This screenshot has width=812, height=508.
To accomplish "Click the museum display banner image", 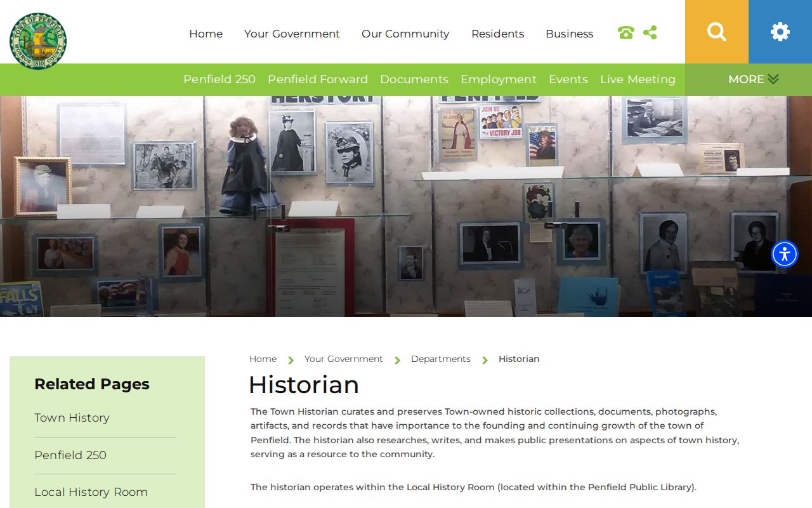I will [x=406, y=206].
